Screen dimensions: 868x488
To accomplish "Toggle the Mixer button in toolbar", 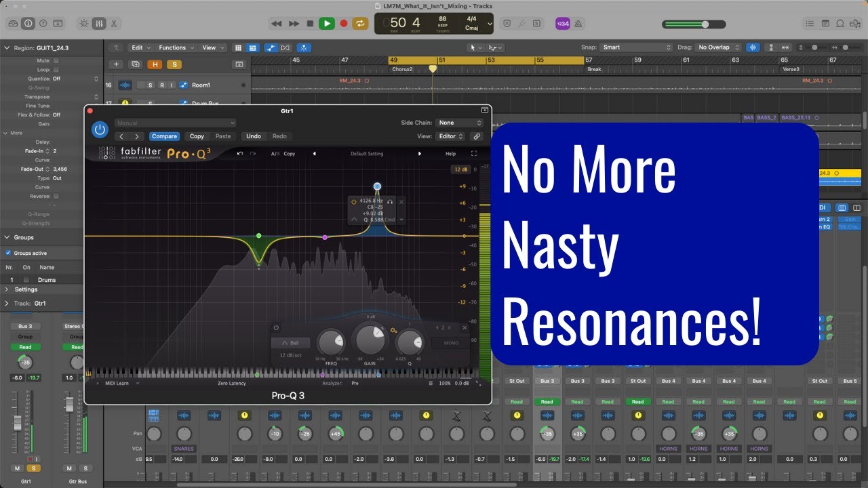I will pos(99,23).
